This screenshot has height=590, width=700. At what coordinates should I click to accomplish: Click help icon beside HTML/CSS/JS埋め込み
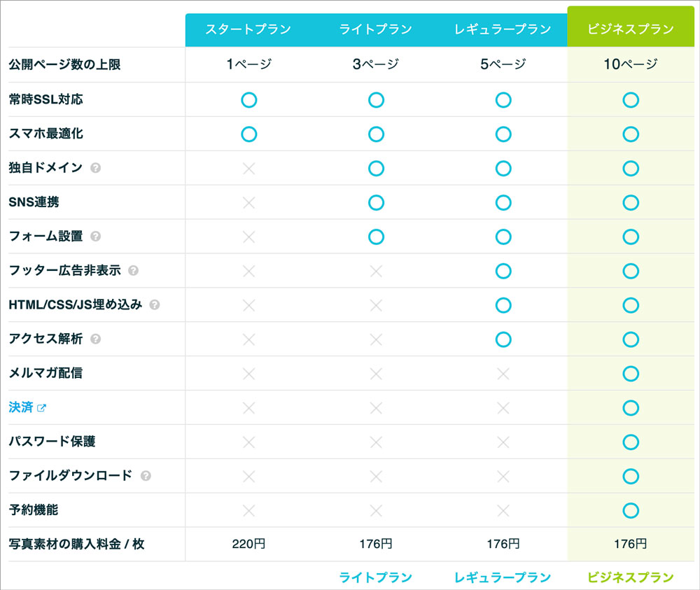[155, 305]
